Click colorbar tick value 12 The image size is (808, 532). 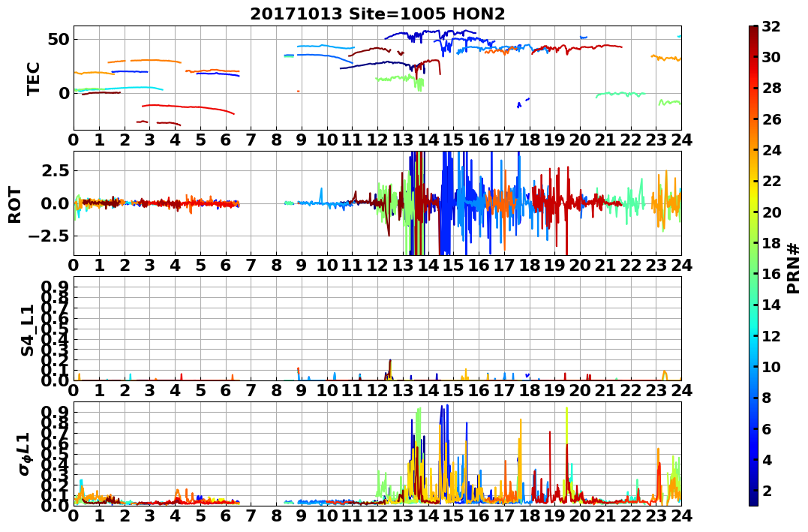tap(771, 335)
